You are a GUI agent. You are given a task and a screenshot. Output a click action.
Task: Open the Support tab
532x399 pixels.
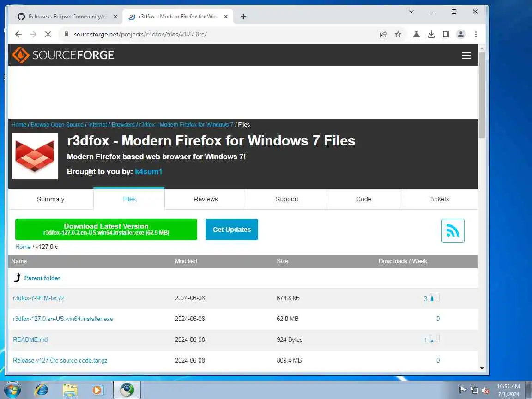pos(287,199)
